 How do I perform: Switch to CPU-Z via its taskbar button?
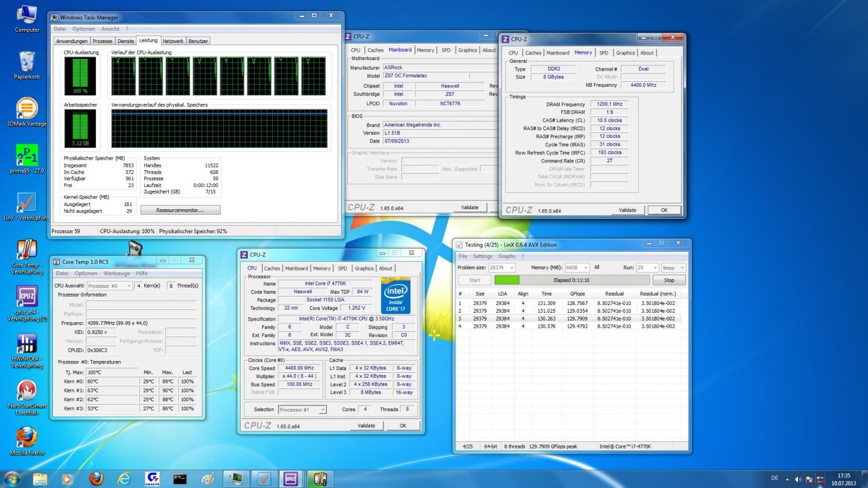pyautogui.click(x=291, y=479)
